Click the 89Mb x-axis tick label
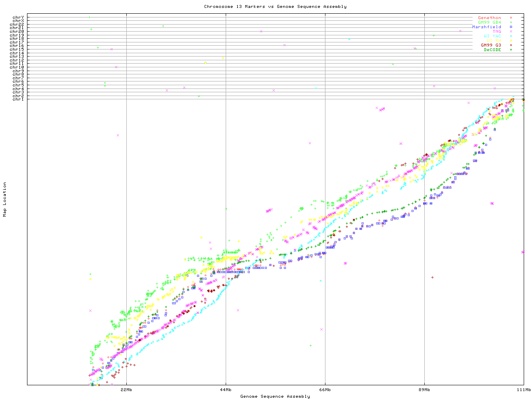532x399 pixels. pyautogui.click(x=424, y=390)
